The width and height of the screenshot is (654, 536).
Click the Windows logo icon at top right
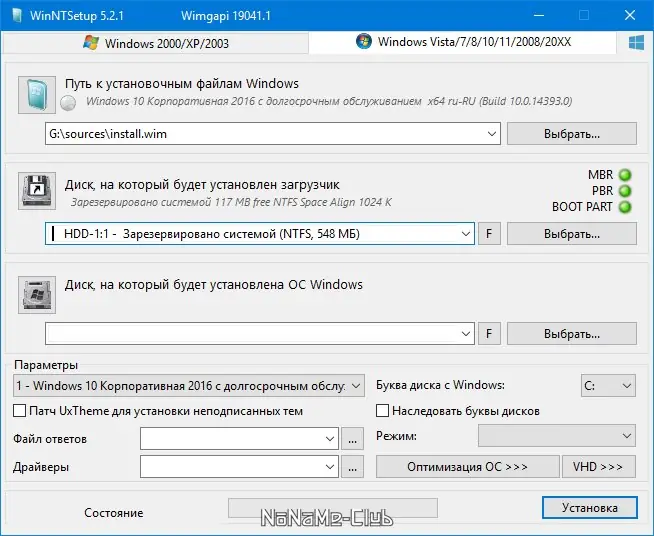(x=636, y=43)
